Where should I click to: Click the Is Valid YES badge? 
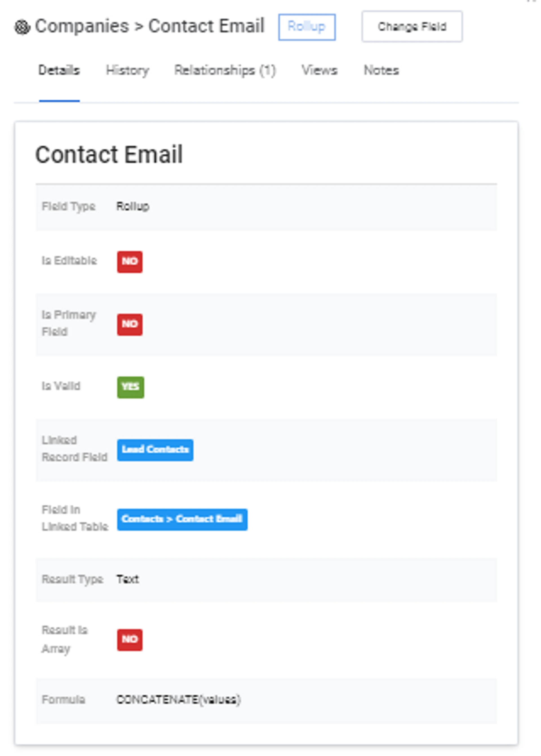[x=130, y=387]
